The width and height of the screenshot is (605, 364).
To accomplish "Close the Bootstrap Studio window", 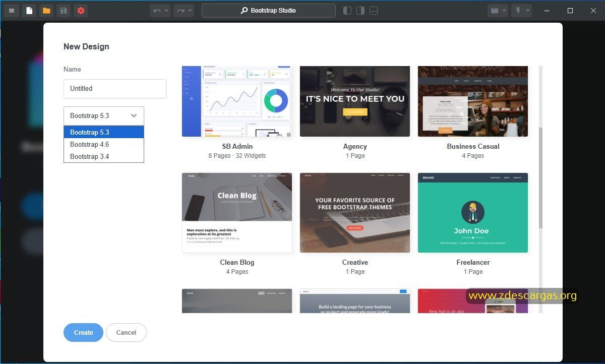I will pos(593,11).
